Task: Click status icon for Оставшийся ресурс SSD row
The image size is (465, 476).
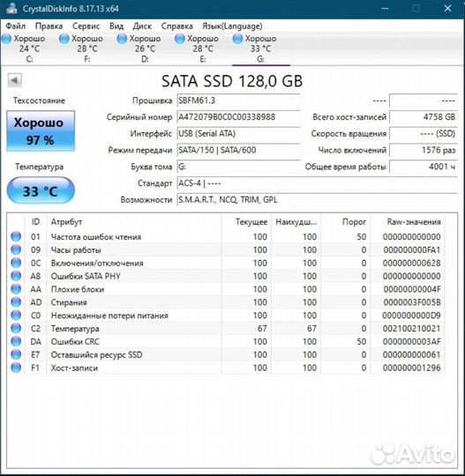Action: pyautogui.click(x=16, y=354)
